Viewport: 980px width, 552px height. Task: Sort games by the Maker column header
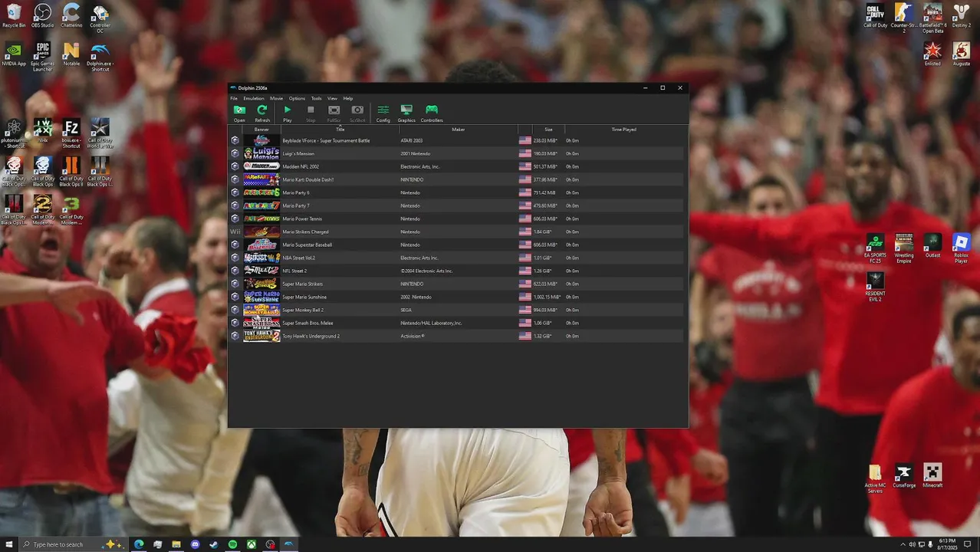(x=459, y=130)
